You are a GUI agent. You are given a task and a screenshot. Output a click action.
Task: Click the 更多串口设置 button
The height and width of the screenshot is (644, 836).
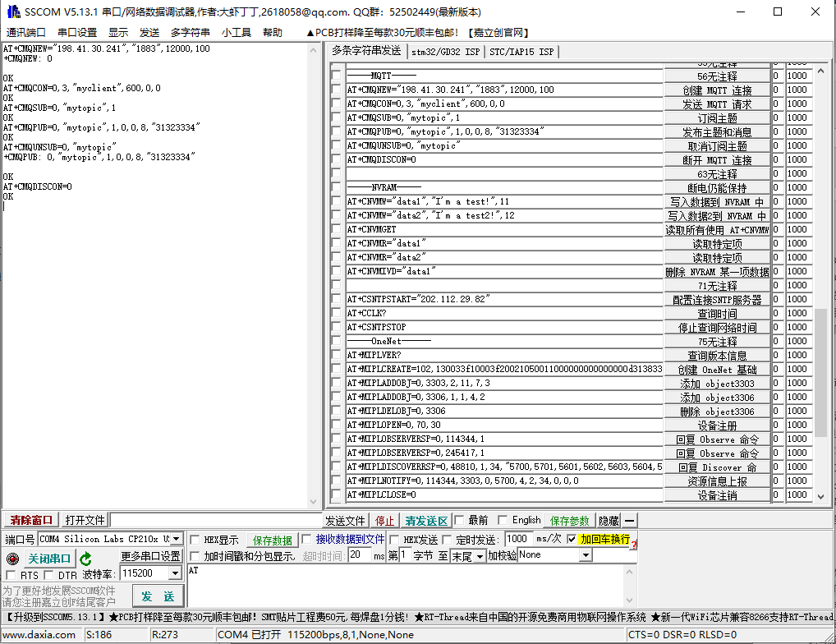pos(150,556)
